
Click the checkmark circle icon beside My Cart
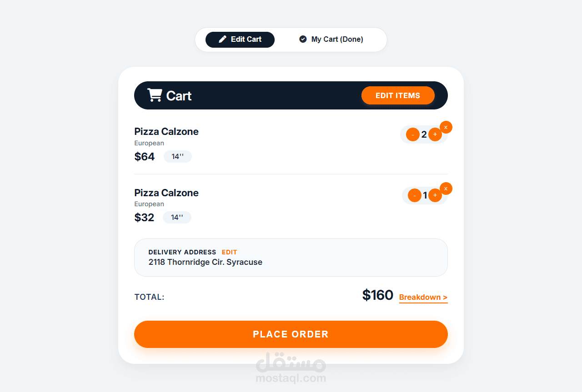tap(303, 39)
